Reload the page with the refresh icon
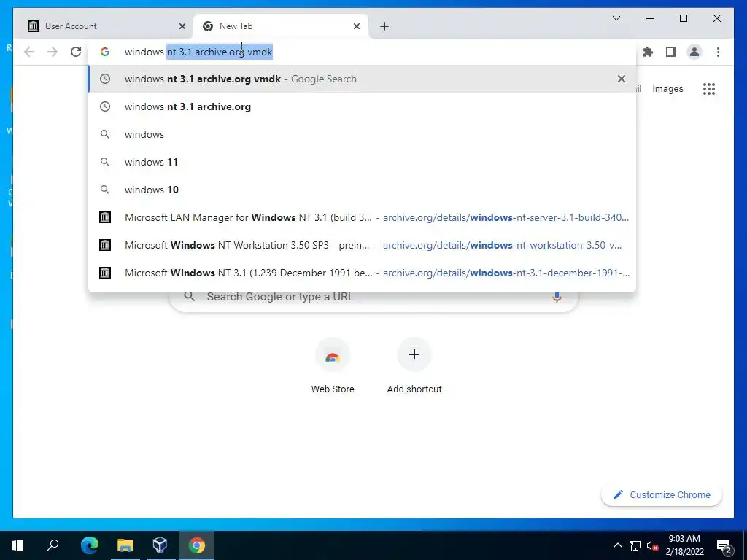Screen dimensions: 747x560 (76, 52)
